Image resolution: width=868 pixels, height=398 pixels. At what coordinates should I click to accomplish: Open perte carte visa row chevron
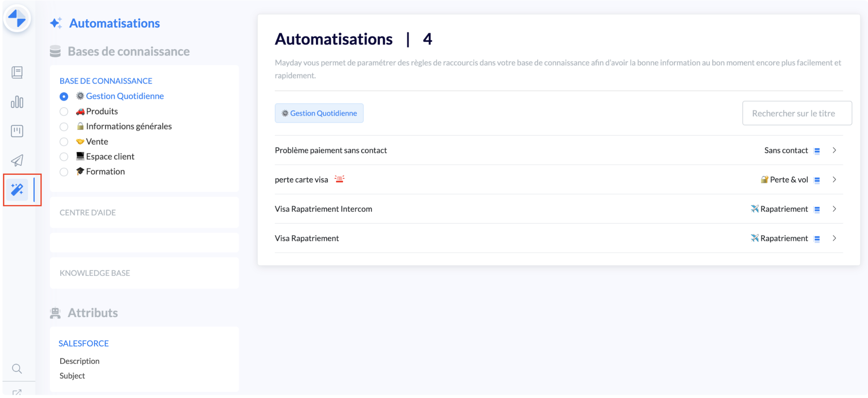(834, 180)
